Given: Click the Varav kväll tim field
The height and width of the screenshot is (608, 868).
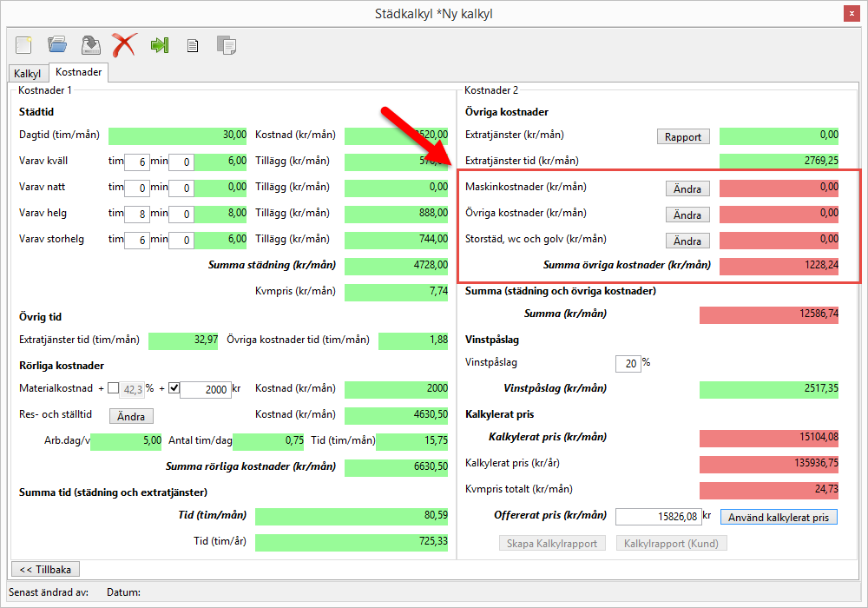Looking at the screenshot, I should (136, 162).
